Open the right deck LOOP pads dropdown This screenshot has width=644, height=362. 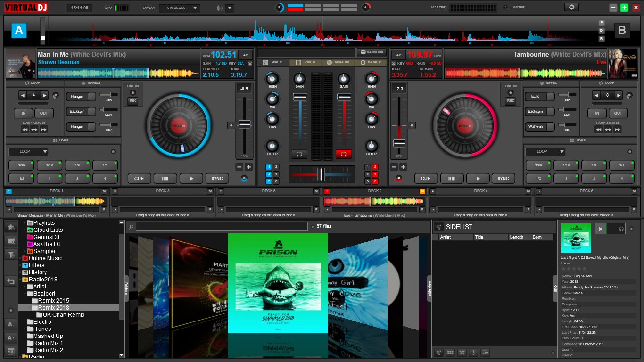[545, 152]
